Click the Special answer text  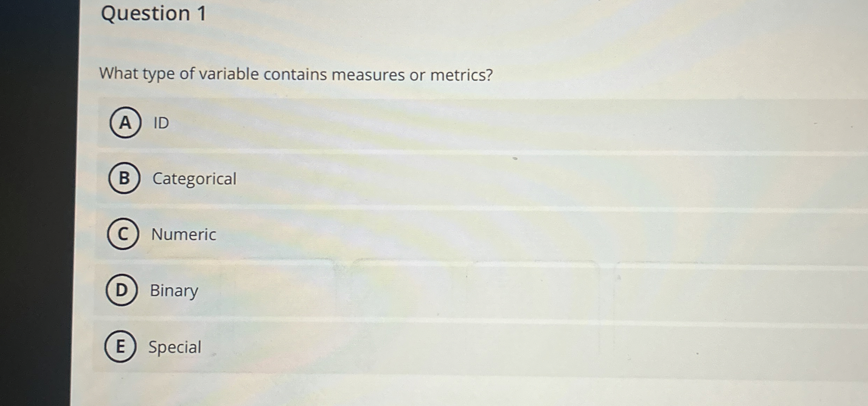[x=174, y=347]
